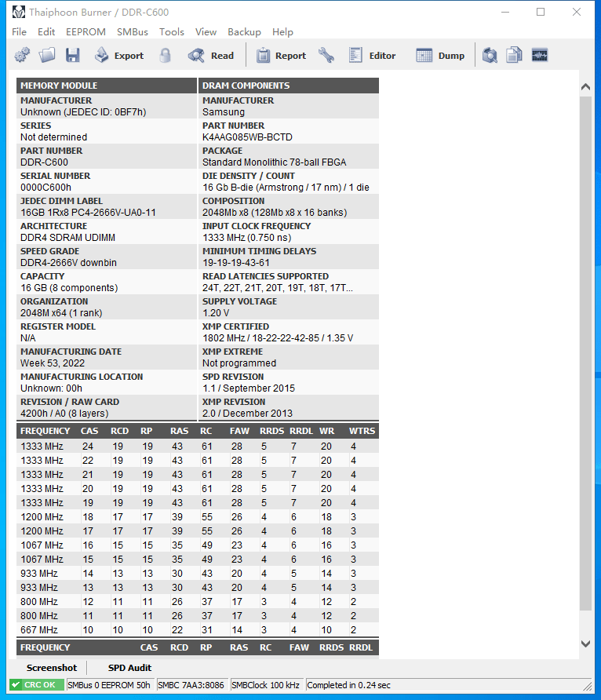Click the 1200 MHz row with CAS 18
The width and height of the screenshot is (601, 700).
click(197, 517)
